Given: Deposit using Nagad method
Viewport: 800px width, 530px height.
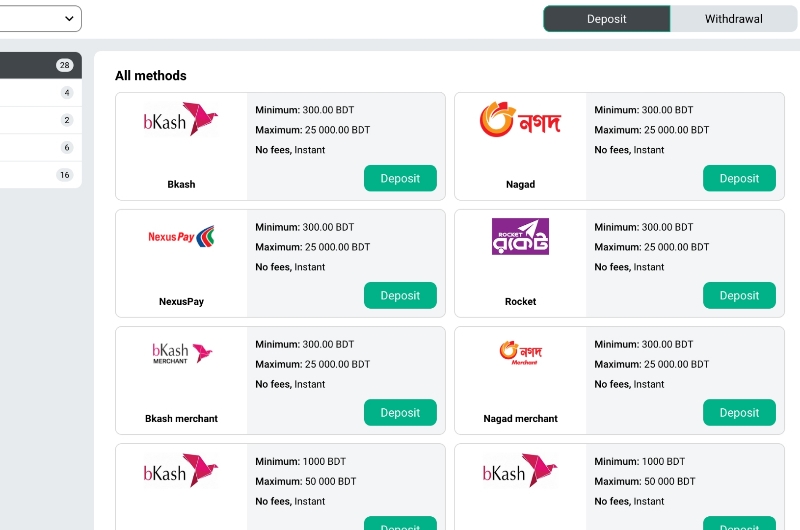Looking at the screenshot, I should pos(739,178).
